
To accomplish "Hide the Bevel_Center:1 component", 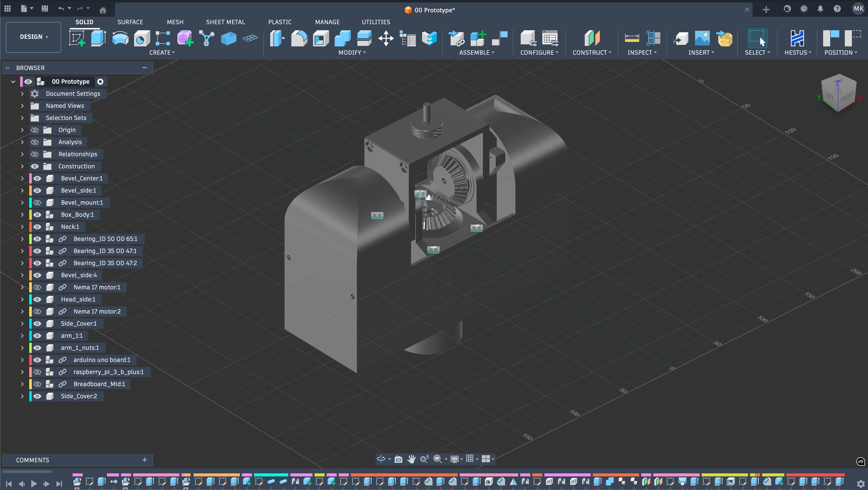I will point(37,178).
